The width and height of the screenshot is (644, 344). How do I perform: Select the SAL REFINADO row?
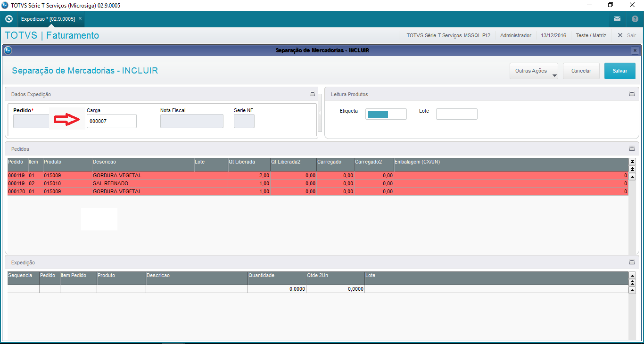110,183
